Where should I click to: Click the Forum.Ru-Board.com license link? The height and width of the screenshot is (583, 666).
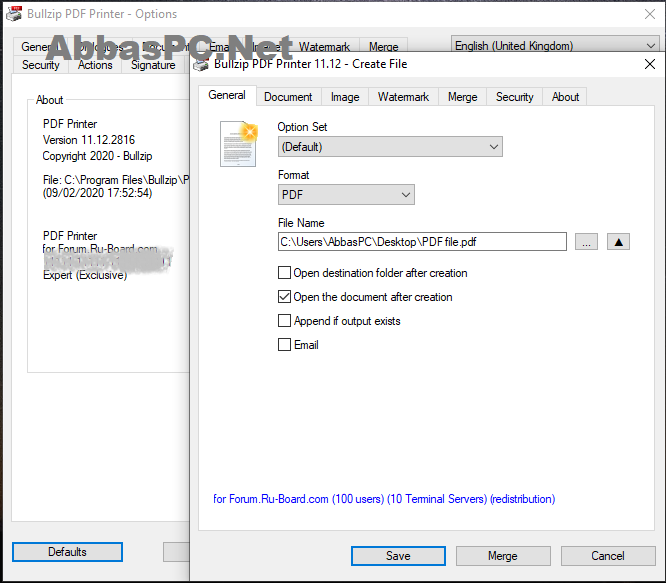[384, 499]
